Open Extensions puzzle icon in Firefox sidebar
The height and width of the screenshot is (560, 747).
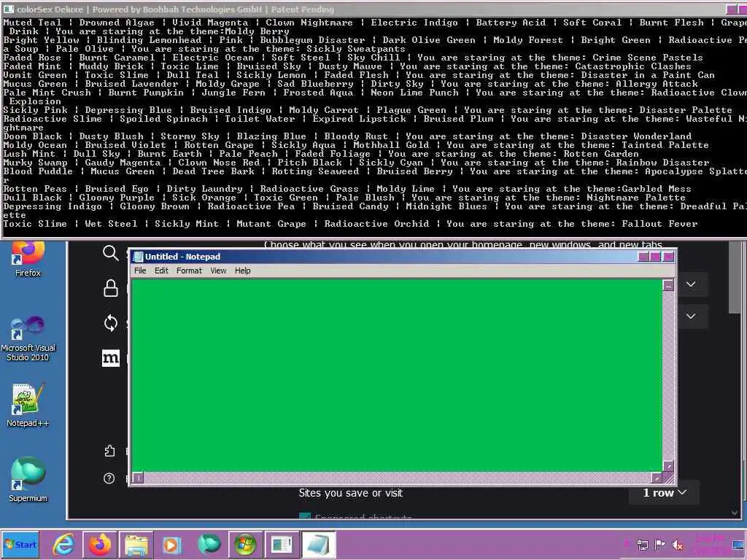[109, 451]
